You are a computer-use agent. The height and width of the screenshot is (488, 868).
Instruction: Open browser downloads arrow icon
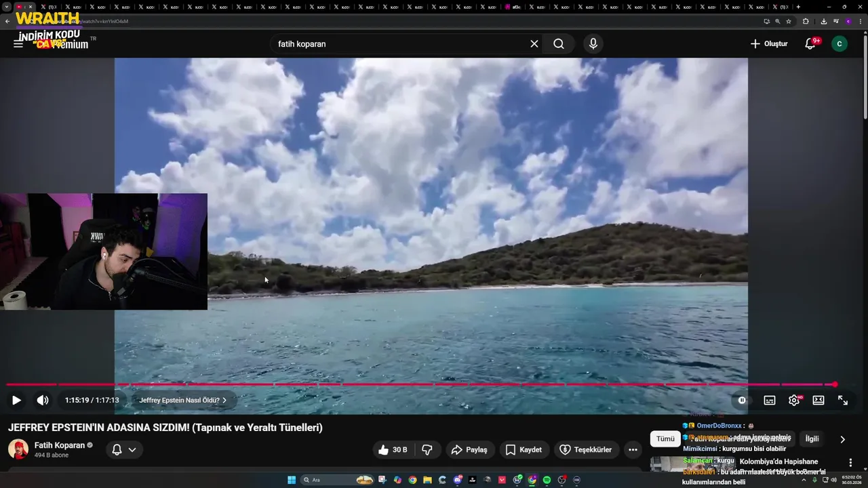[823, 21]
